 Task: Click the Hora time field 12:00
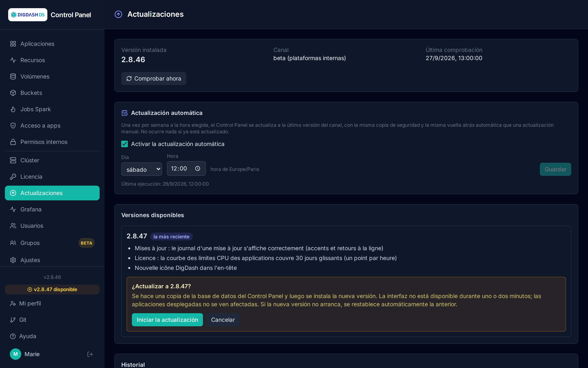(186, 168)
